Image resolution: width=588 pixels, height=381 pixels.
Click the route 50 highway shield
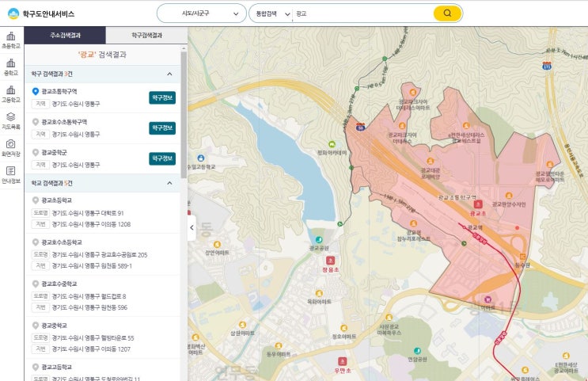tap(361, 127)
